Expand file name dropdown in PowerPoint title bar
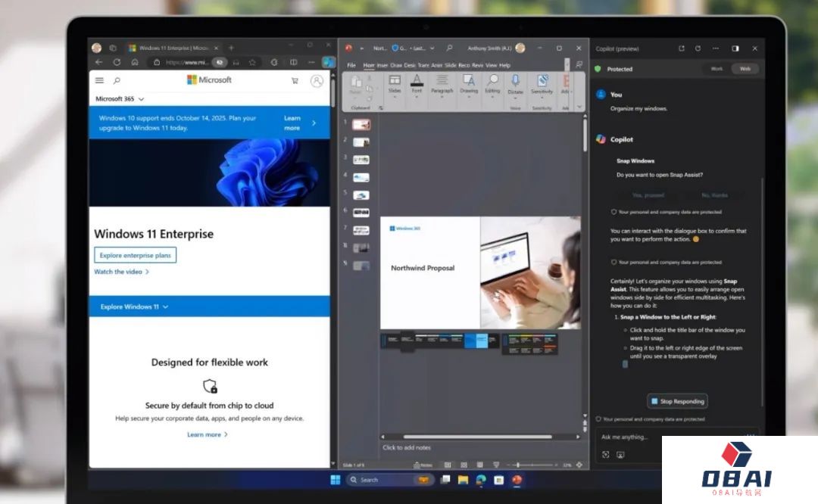The width and height of the screenshot is (818, 504). click(x=432, y=48)
